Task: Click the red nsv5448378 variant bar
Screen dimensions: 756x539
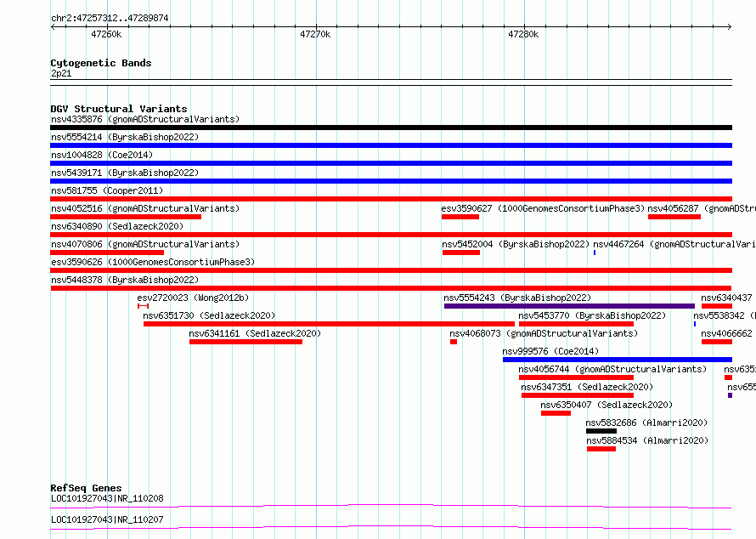Action: 391,288
